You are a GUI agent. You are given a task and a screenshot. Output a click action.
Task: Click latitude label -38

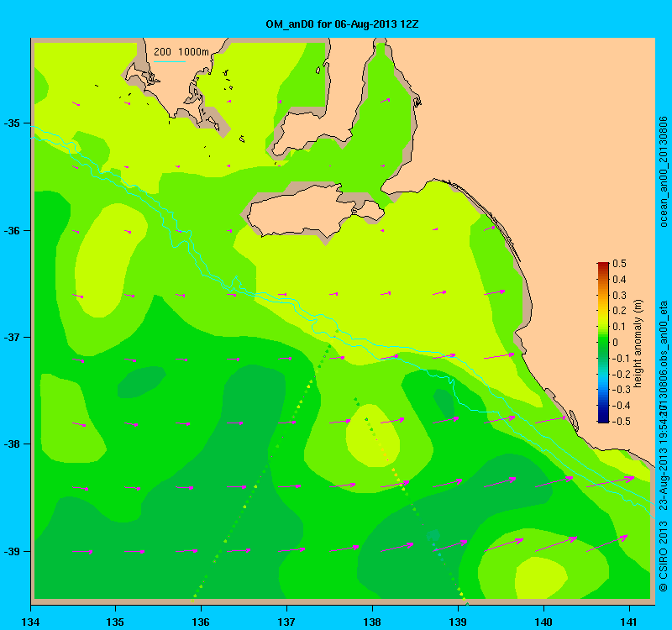click(12, 444)
